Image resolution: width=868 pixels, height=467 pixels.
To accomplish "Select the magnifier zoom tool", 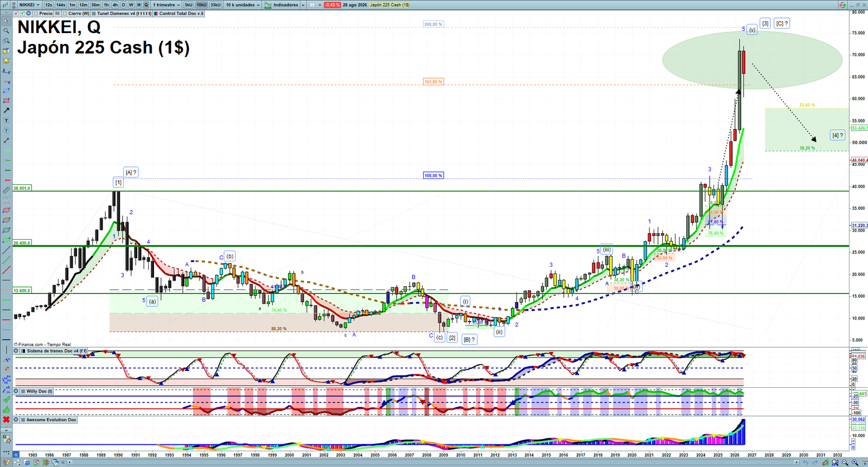I will point(6,31).
